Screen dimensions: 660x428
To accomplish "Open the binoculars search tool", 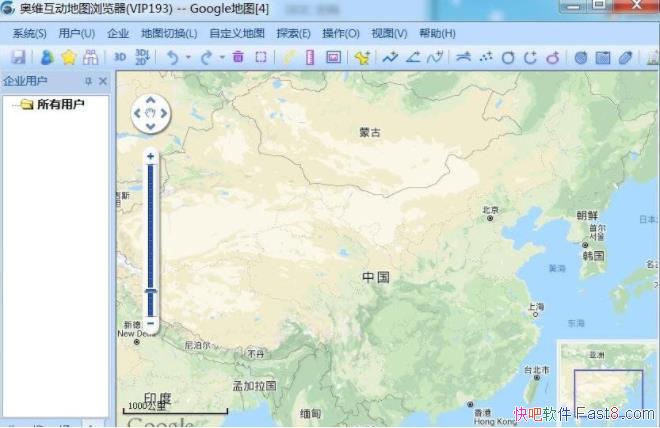I will click(90, 57).
